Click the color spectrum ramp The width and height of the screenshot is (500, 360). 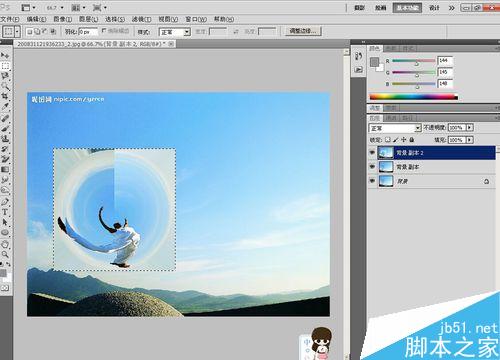[x=414, y=97]
